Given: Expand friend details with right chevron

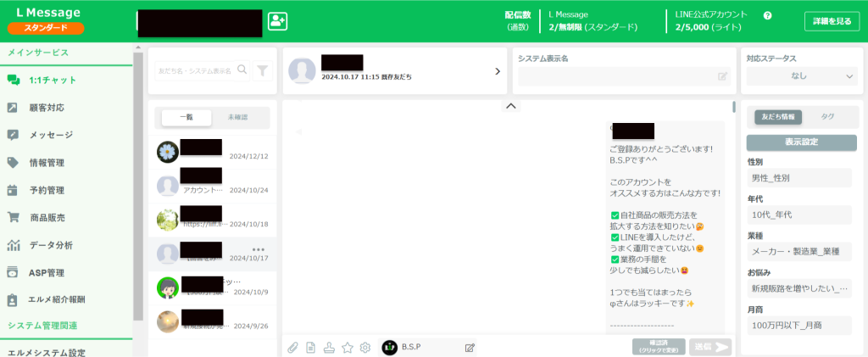Looking at the screenshot, I should tap(498, 71).
